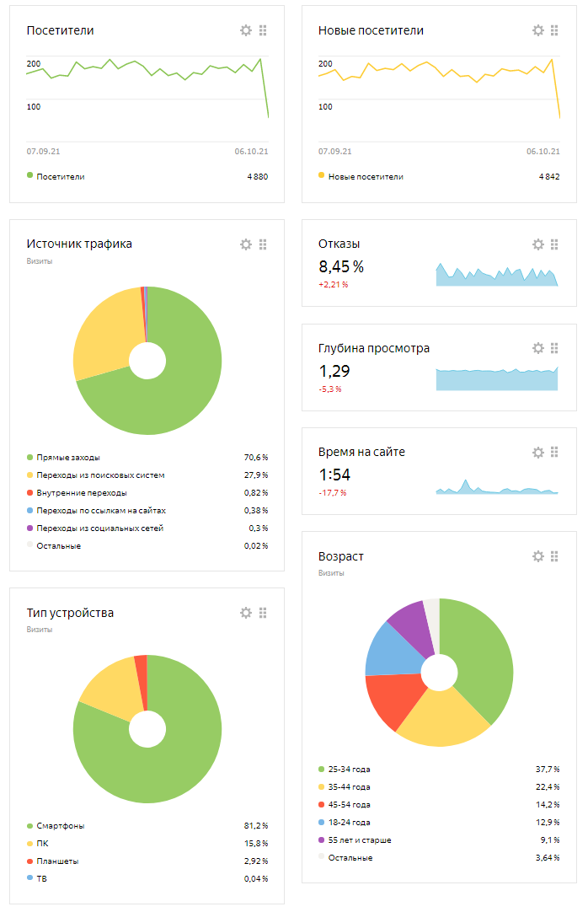Select legend entry Переходы по ссылкам на сайтах

pyautogui.click(x=101, y=511)
